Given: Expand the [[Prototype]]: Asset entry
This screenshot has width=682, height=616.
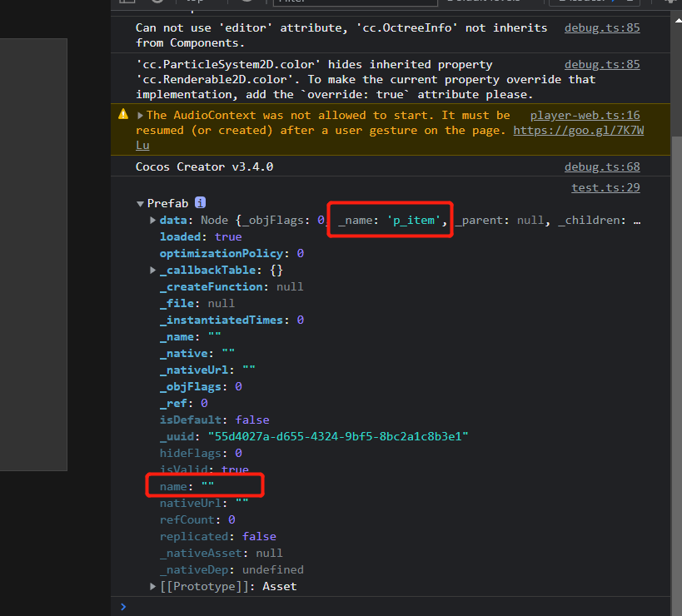Looking at the screenshot, I should pos(152,586).
